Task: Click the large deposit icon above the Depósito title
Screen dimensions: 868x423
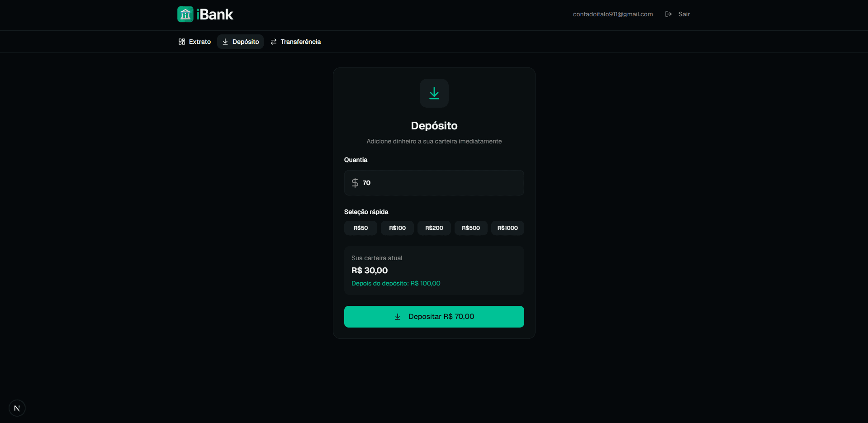Action: (x=434, y=93)
